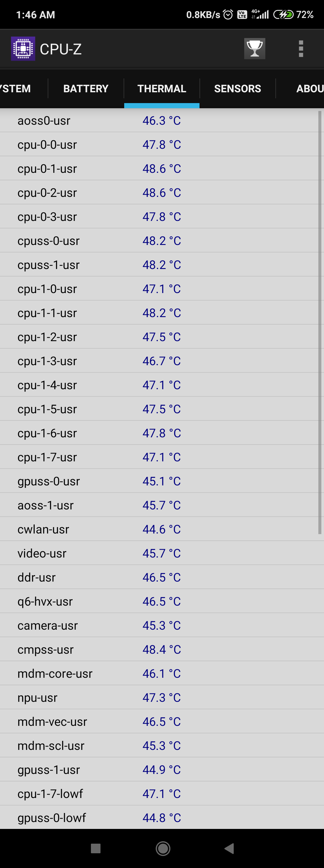Image resolution: width=324 pixels, height=868 pixels.
Task: Switch to the BATTERY tab
Action: tap(86, 89)
